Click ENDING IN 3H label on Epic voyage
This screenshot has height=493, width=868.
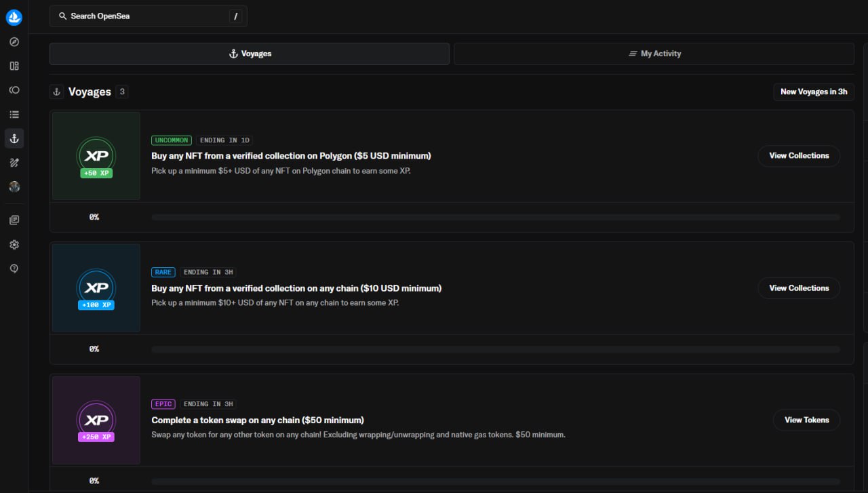(208, 404)
